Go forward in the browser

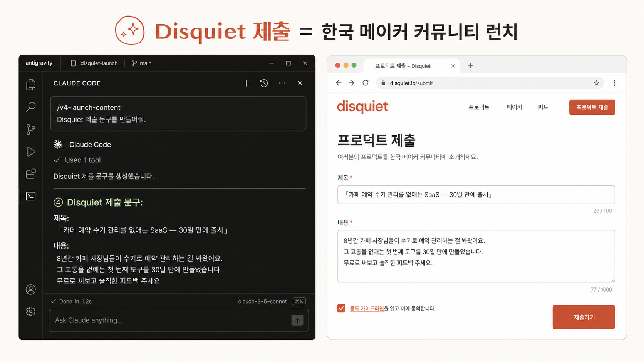coord(351,83)
